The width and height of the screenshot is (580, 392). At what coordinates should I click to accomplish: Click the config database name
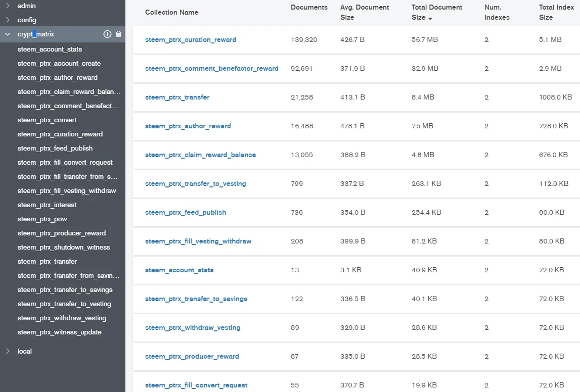coord(27,20)
